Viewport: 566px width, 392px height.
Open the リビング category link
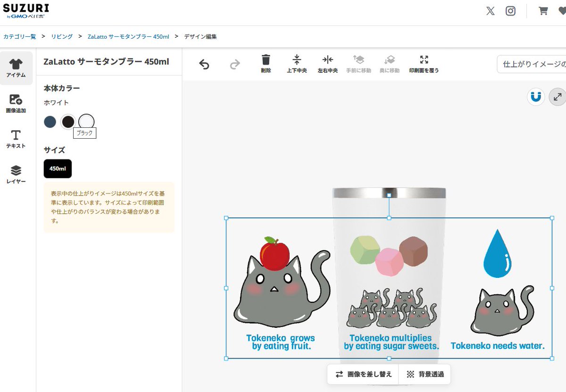point(63,36)
